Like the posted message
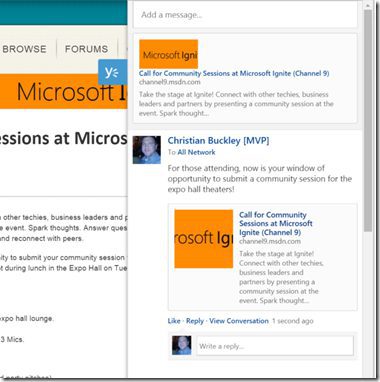380x382 pixels. pos(174,321)
